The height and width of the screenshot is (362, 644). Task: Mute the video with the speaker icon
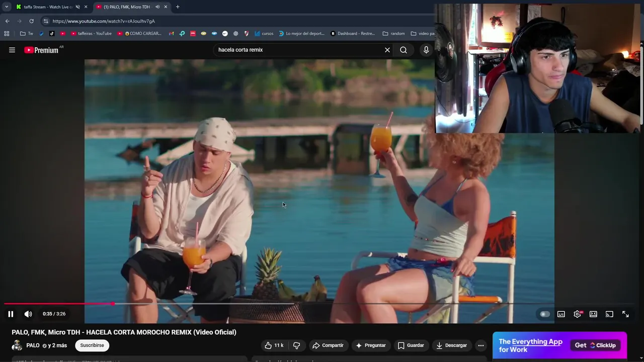tap(28, 314)
